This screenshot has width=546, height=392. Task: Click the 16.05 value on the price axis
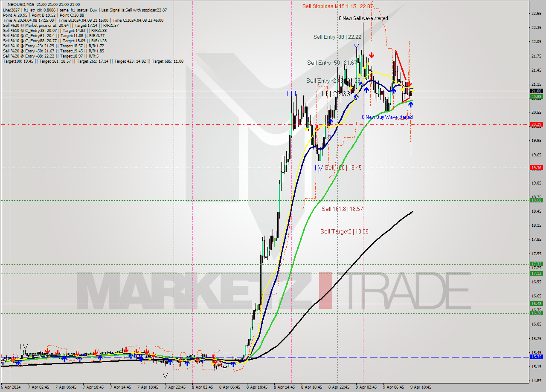point(536,324)
